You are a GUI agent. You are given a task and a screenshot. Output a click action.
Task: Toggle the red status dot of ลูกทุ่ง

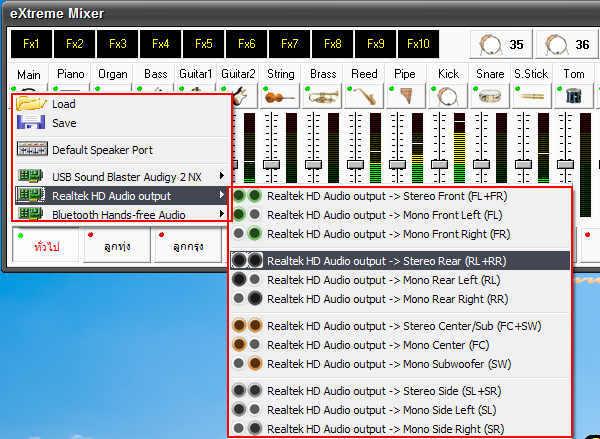[91, 235]
